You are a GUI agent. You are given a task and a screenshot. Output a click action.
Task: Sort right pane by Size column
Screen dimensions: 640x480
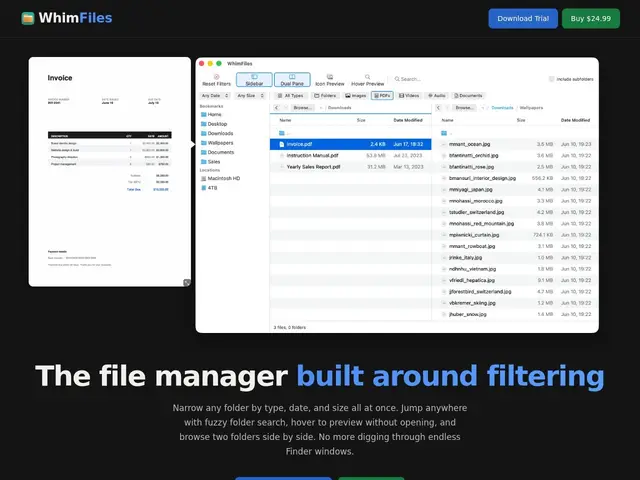pyautogui.click(x=521, y=120)
